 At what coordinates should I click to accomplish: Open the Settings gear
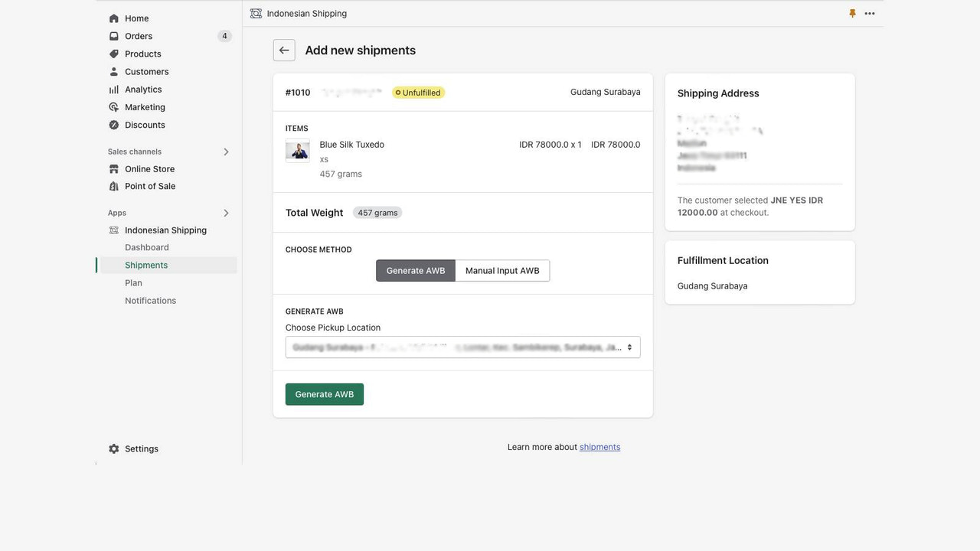coord(113,448)
